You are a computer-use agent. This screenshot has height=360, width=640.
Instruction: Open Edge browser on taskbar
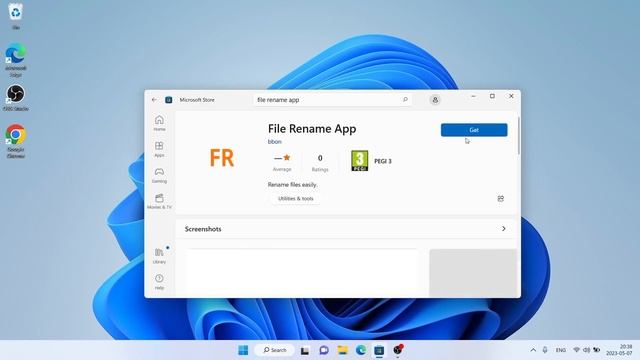361,350
